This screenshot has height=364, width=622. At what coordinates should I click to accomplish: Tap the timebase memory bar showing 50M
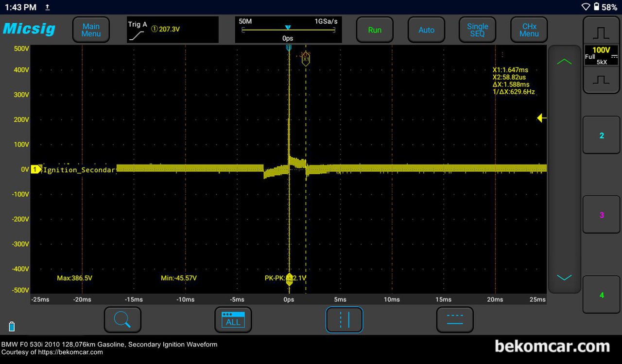(x=288, y=30)
